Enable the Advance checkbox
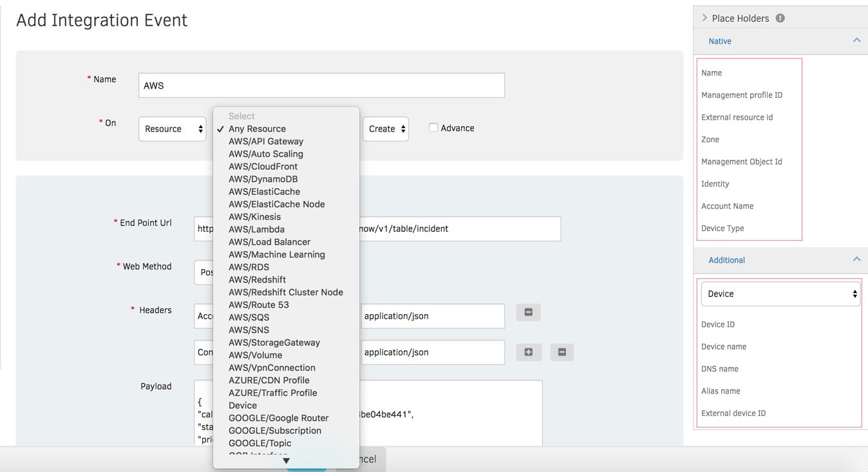The image size is (868, 472). 433,128
